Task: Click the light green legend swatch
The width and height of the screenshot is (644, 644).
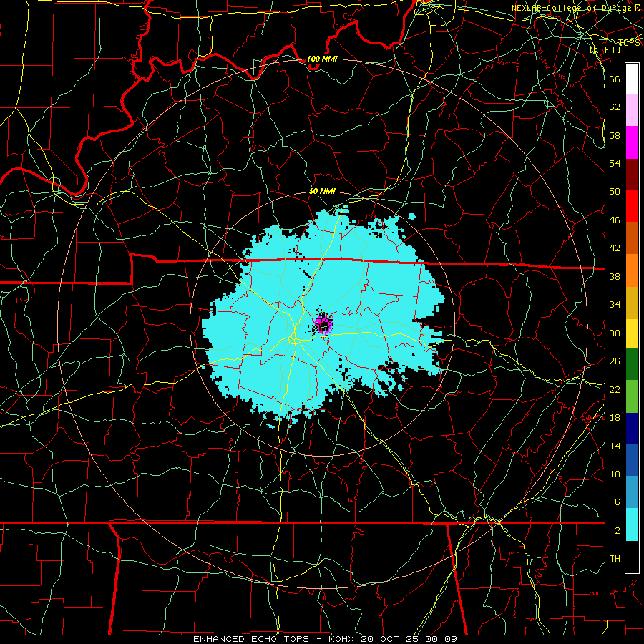Action: coord(632,396)
